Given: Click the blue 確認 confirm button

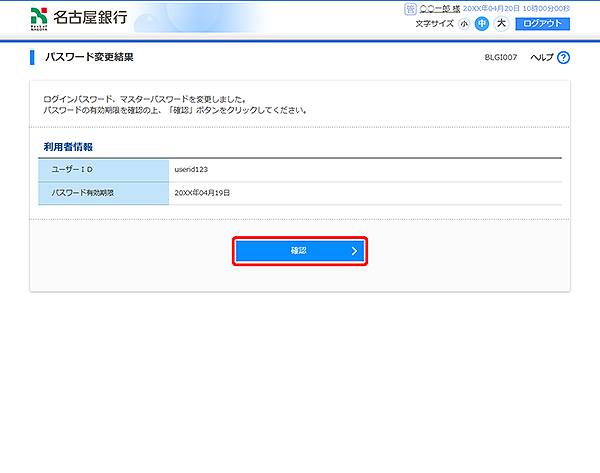Looking at the screenshot, I should pyautogui.click(x=300, y=252).
